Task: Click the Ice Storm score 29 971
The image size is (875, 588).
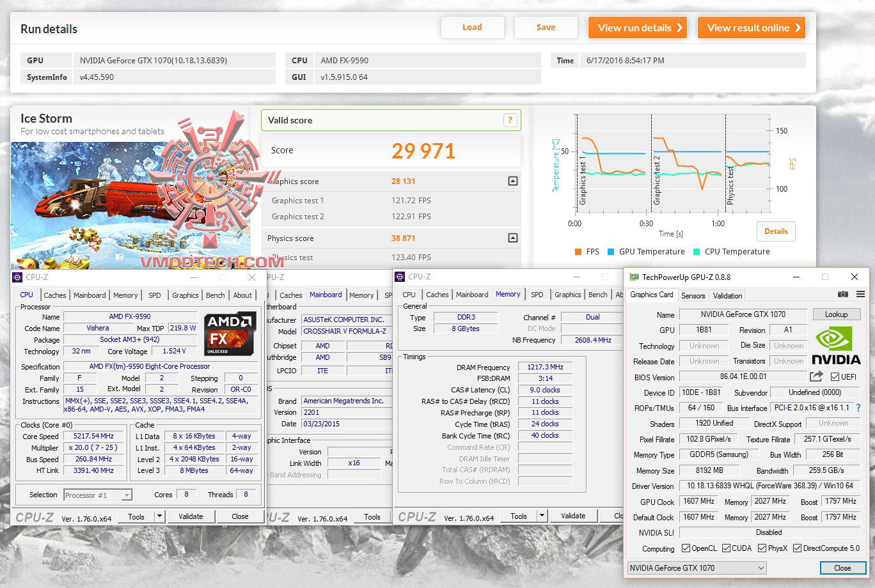Action: click(423, 151)
